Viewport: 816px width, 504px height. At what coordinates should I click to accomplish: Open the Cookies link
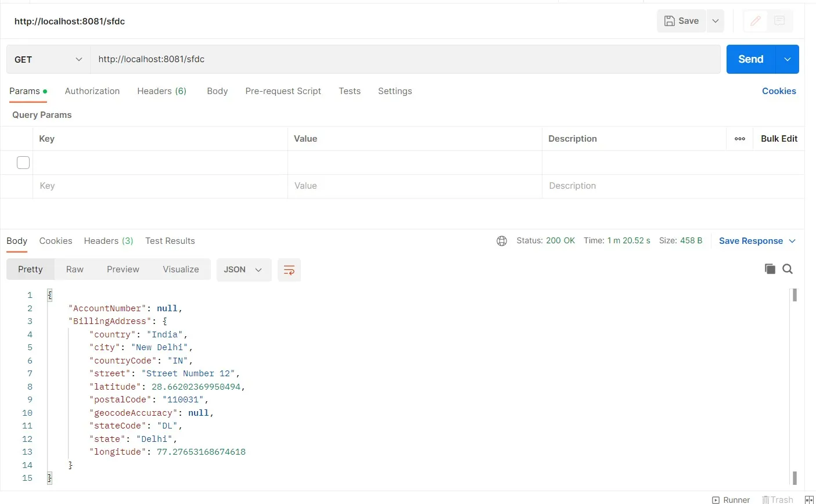779,91
